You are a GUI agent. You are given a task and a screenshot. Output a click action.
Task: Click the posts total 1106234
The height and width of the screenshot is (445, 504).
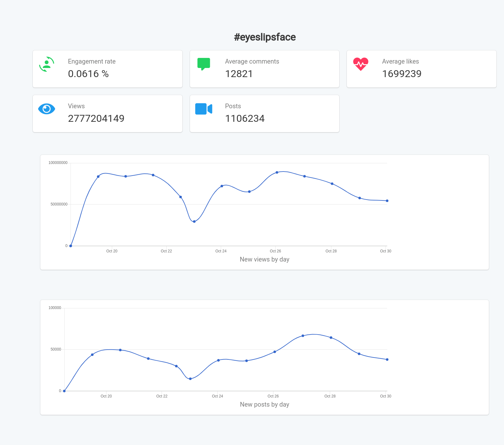pos(245,118)
